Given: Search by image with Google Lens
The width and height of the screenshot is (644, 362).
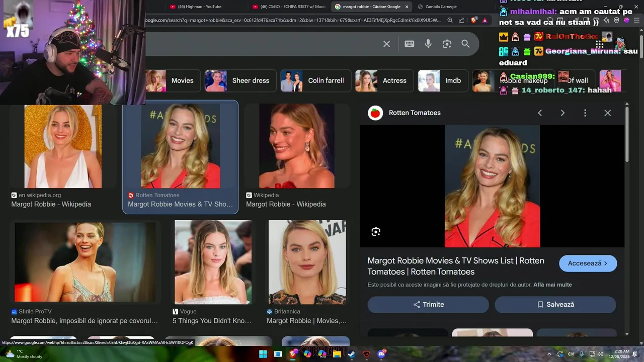Looking at the screenshot, I should click(x=447, y=44).
